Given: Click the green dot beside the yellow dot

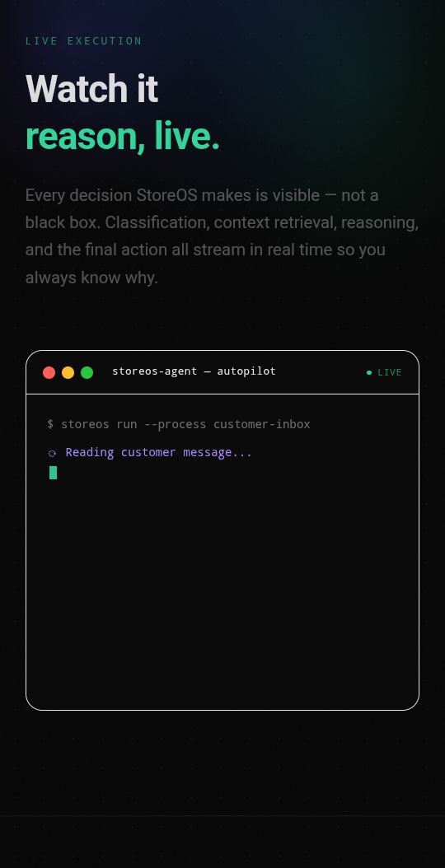Looking at the screenshot, I should point(87,372).
